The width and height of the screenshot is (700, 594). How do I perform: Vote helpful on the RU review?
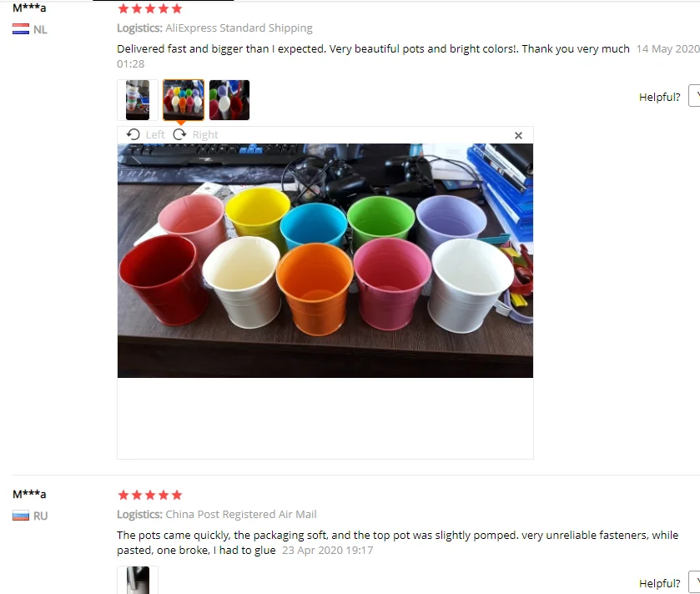coord(694,582)
